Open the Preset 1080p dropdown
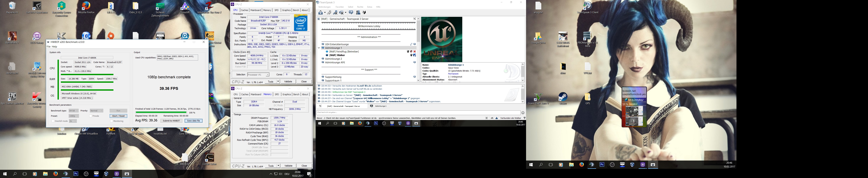 73,116
